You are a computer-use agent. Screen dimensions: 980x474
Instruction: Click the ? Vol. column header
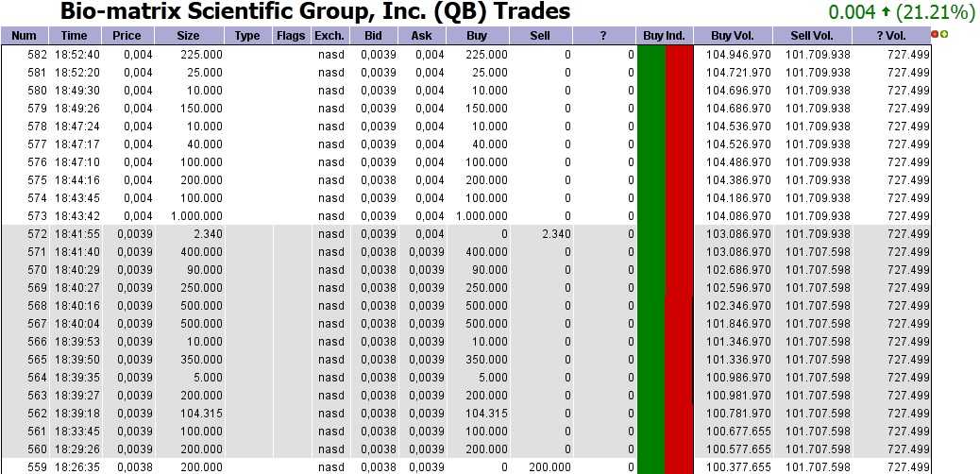(890, 36)
